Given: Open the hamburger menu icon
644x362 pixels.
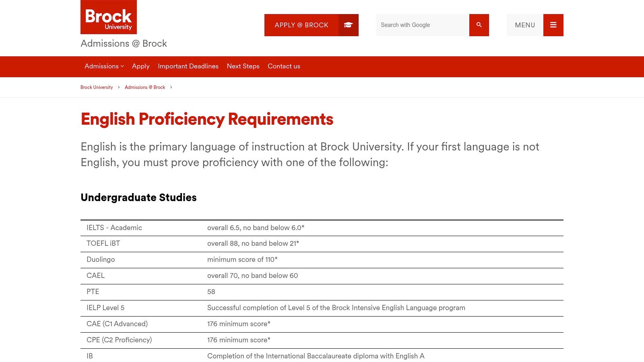Looking at the screenshot, I should pos(553,25).
